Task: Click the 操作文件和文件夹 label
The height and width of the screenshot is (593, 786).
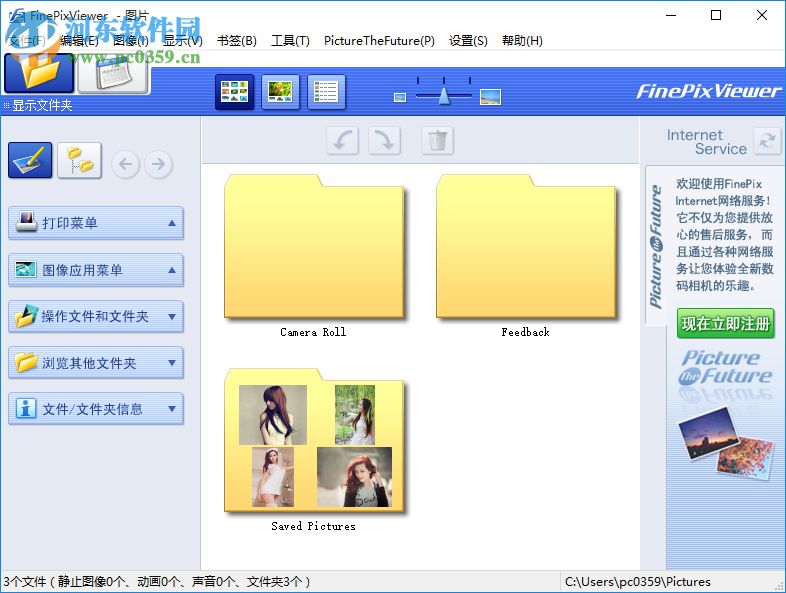Action: point(95,317)
